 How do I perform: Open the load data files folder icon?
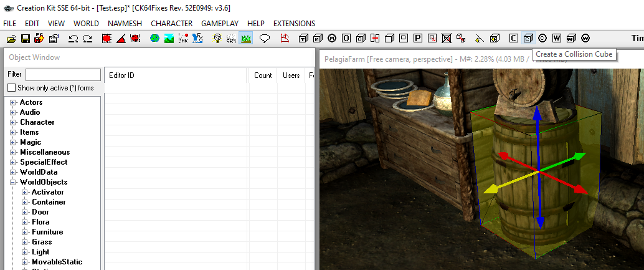[x=11, y=39]
